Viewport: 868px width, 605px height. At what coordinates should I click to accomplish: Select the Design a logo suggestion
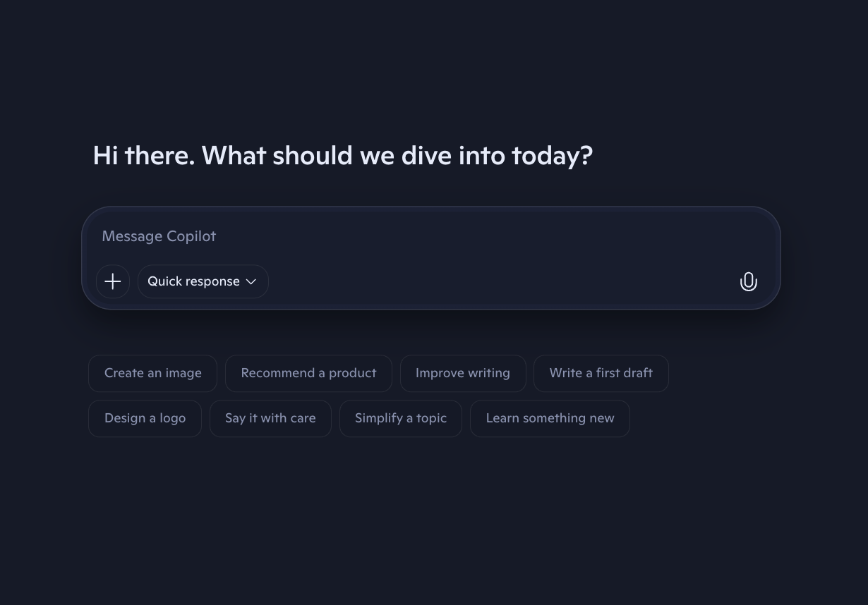pyautogui.click(x=145, y=418)
